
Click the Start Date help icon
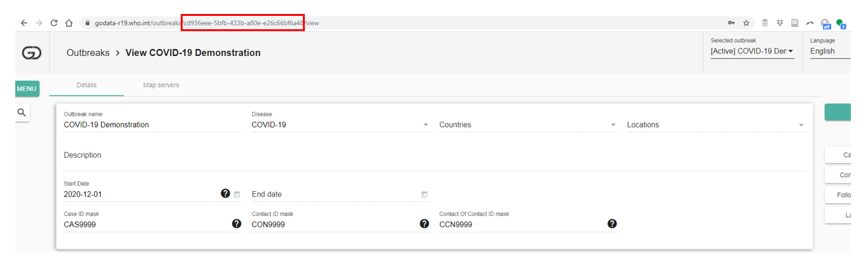[225, 194]
